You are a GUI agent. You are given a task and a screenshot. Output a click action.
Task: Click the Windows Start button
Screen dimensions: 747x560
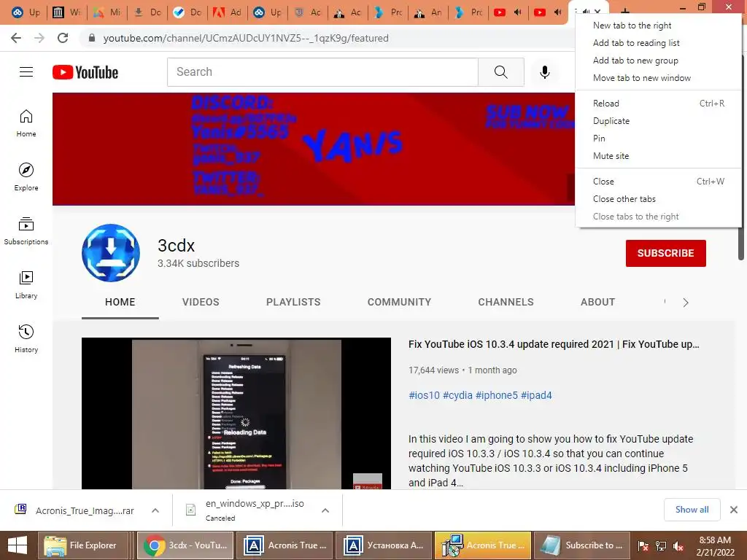coord(18,545)
